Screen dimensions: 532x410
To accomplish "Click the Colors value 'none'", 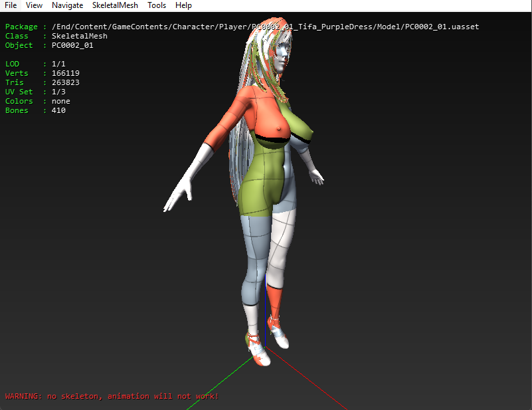I will click(60, 101).
